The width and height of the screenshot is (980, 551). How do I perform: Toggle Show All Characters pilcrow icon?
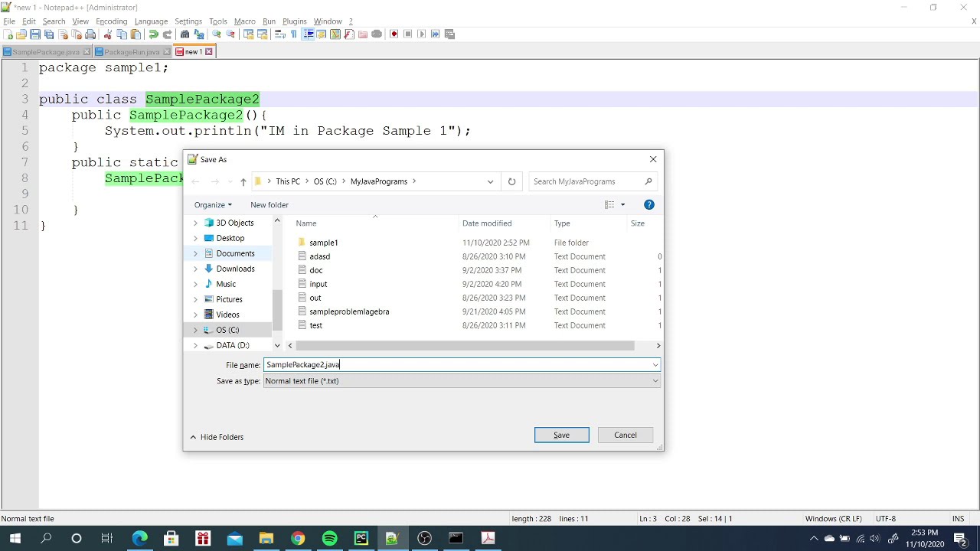(x=293, y=34)
